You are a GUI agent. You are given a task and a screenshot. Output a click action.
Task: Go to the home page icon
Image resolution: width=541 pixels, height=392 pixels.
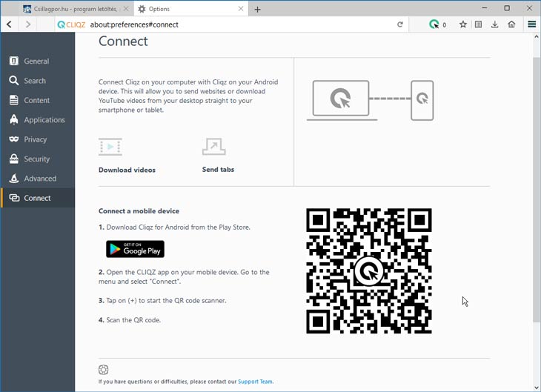pos(511,24)
